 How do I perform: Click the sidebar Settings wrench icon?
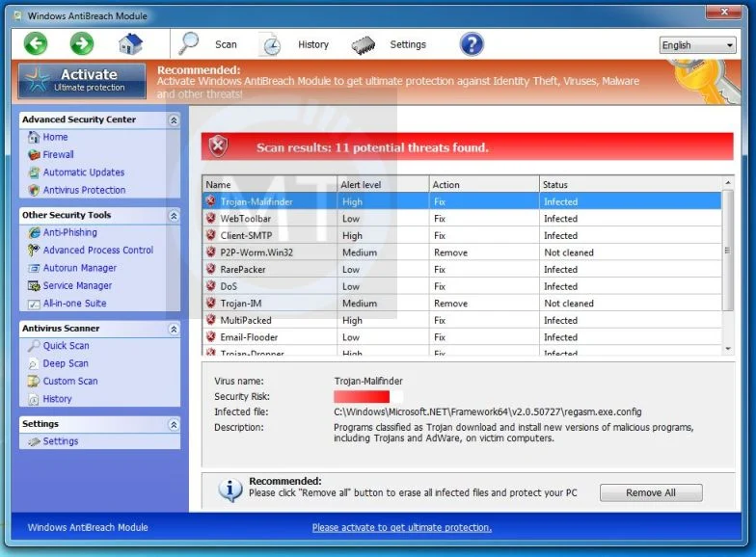pyautogui.click(x=34, y=441)
